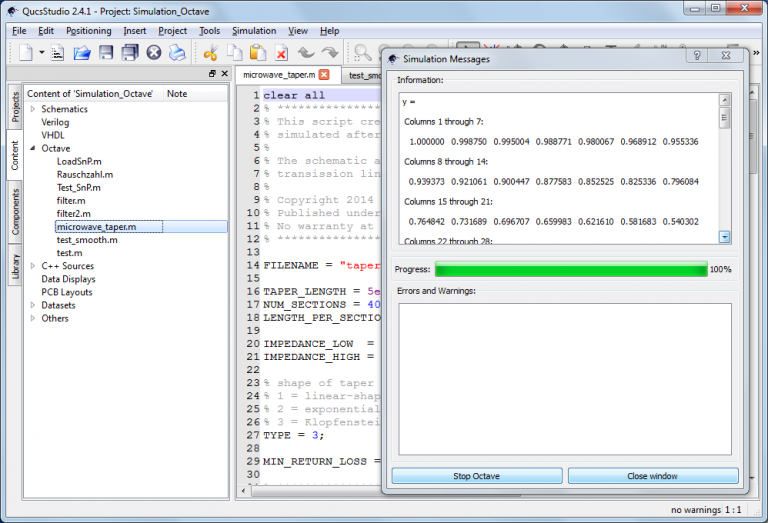Click the Paste clipboard icon

[x=258, y=53]
